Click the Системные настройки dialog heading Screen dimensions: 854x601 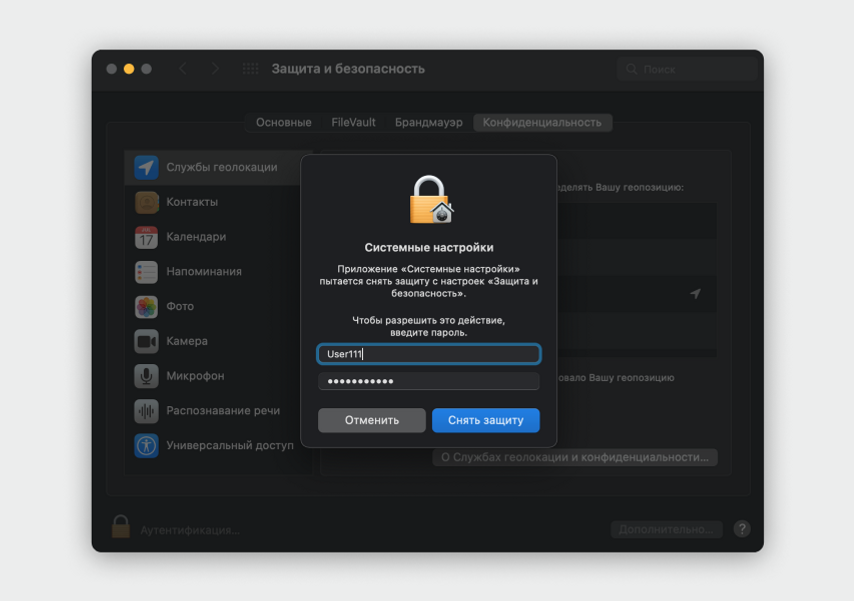coord(429,247)
